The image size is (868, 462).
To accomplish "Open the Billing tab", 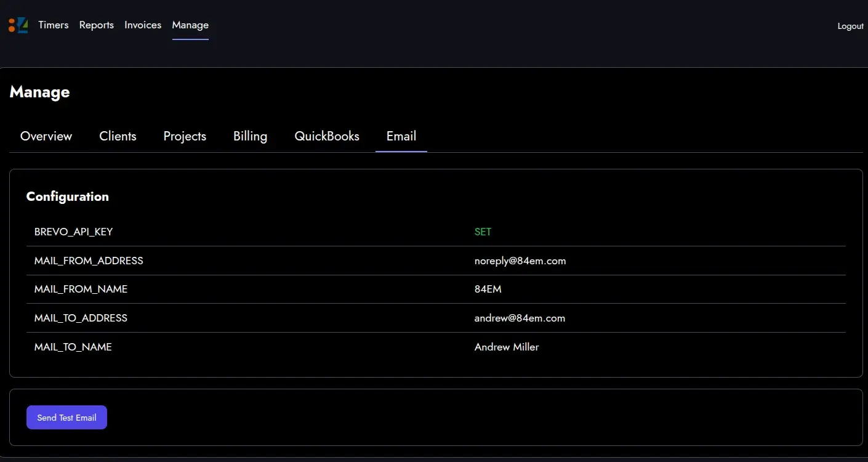I will tap(250, 136).
